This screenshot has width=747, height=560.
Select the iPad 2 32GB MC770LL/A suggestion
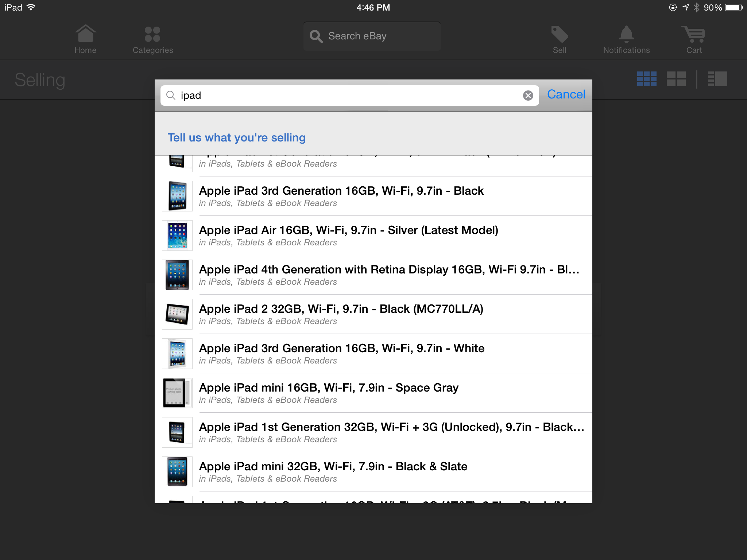[x=341, y=314]
